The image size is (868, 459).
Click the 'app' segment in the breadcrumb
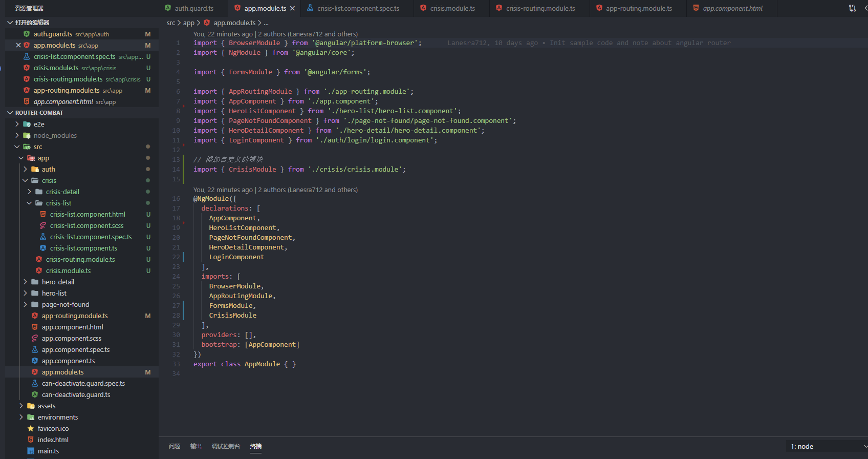coord(188,23)
